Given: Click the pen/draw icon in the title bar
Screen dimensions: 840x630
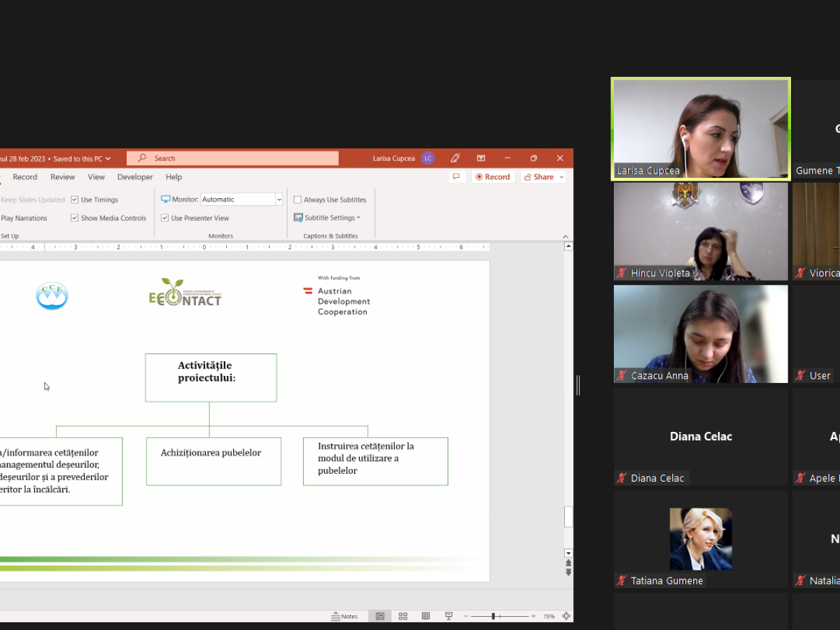Looking at the screenshot, I should [x=455, y=158].
